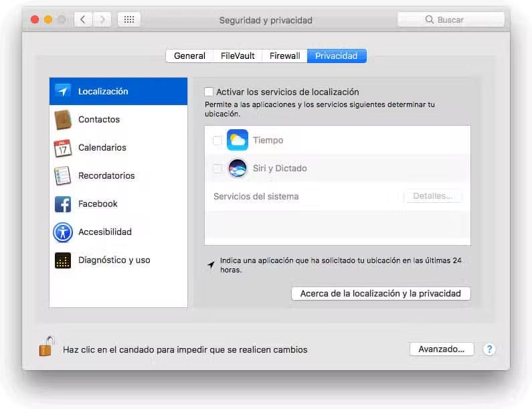Click the Servicios del sistema row text
Image resolution: width=532 pixels, height=409 pixels.
[256, 197]
